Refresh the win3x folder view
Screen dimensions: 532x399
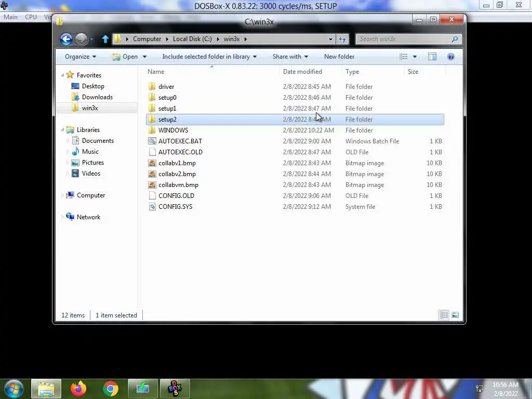342,39
